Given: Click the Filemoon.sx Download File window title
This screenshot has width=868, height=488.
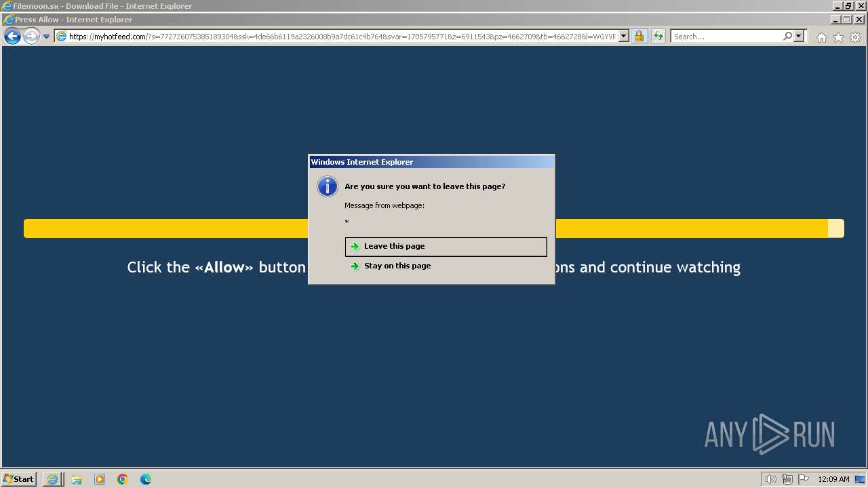Looking at the screenshot, I should pos(102,6).
